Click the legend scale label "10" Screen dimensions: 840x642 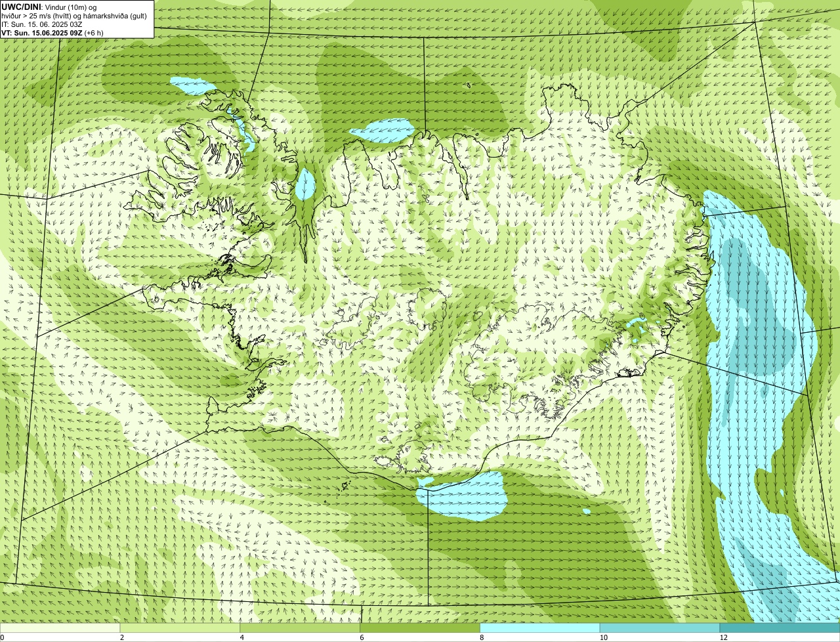click(x=603, y=637)
